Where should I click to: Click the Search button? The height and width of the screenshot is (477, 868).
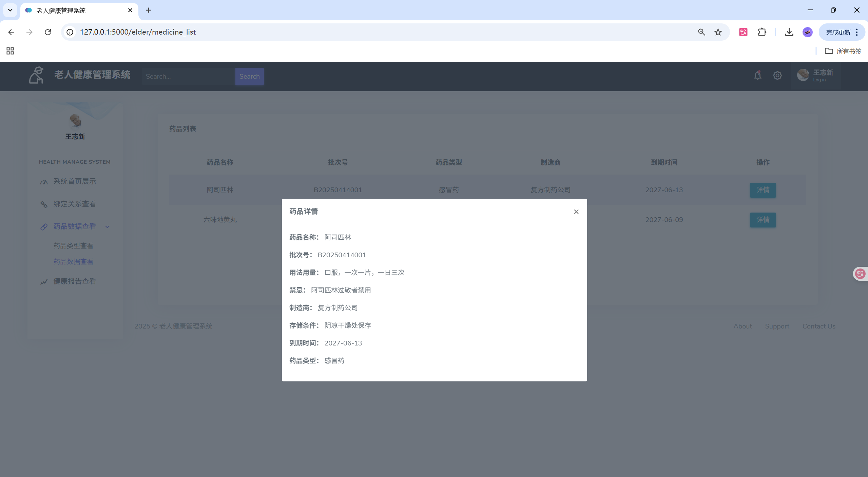click(249, 77)
